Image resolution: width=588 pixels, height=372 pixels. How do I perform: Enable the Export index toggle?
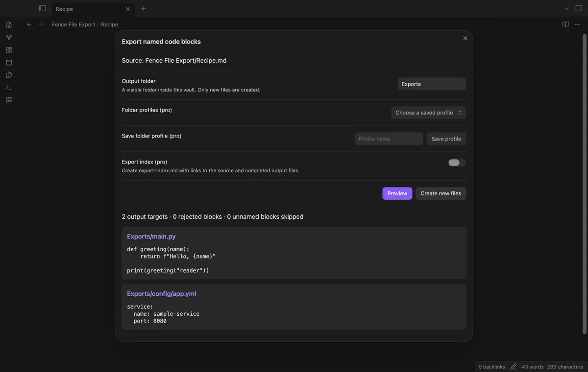[x=457, y=163]
